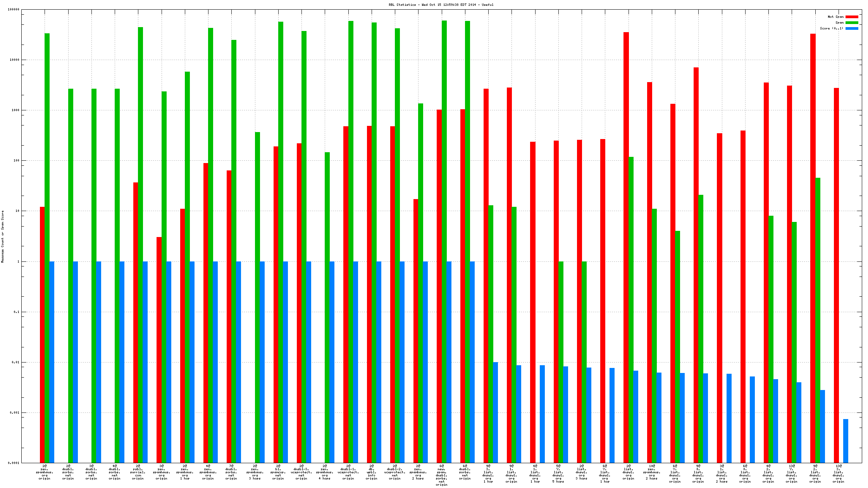This screenshot has height=488, width=868.
Task: Click the 100000 y-axis tick label
Action: point(14,10)
